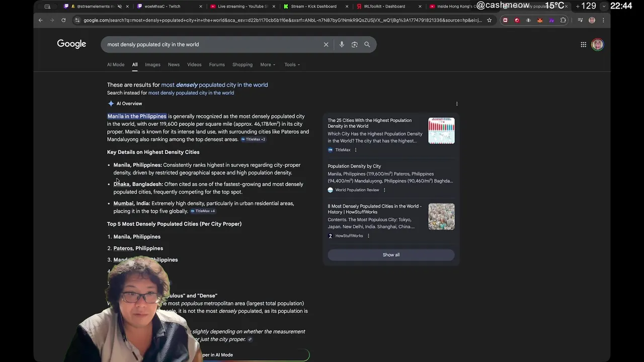Select the Videos search tab

(x=194, y=64)
